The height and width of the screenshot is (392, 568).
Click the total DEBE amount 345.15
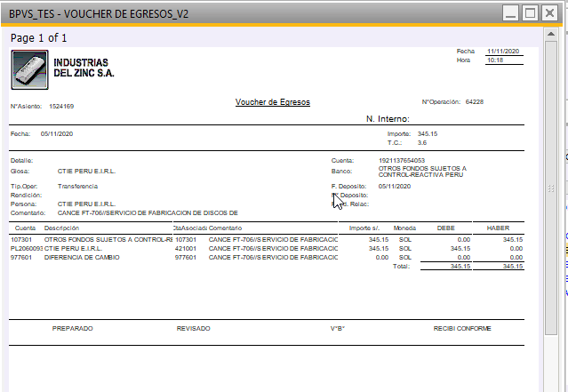point(460,267)
